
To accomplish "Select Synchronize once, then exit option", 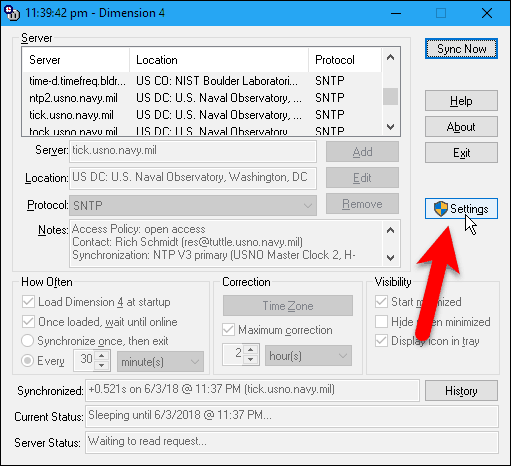I will pos(27,341).
